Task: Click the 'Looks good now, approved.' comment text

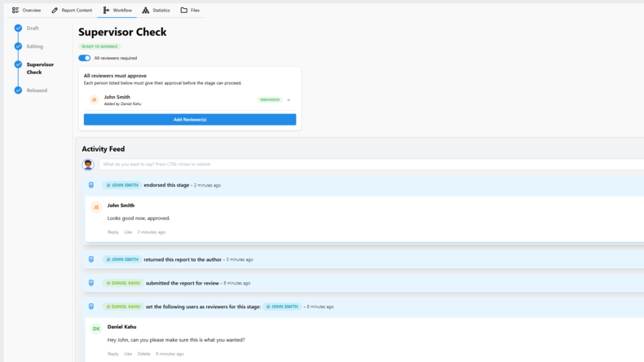Action: coord(139,219)
